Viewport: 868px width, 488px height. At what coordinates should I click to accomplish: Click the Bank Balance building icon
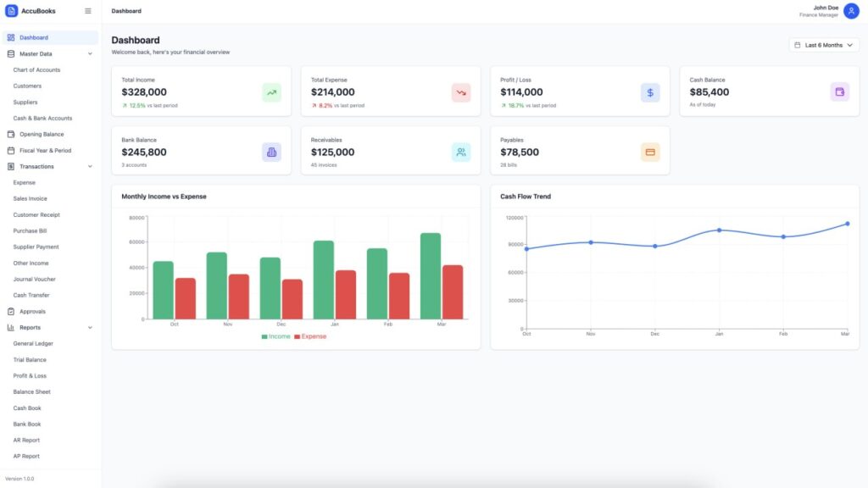pos(271,152)
